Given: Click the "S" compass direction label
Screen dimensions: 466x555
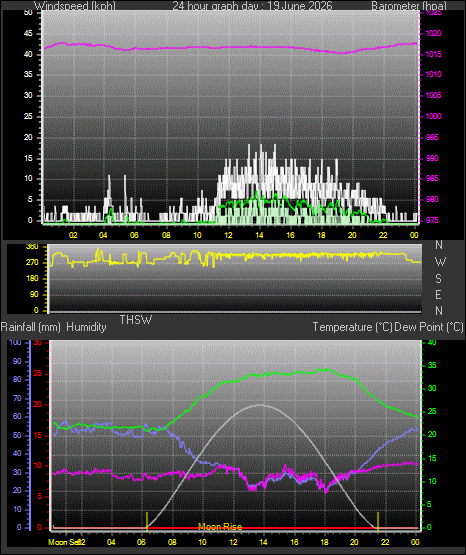Looking at the screenshot, I should (x=438, y=279).
